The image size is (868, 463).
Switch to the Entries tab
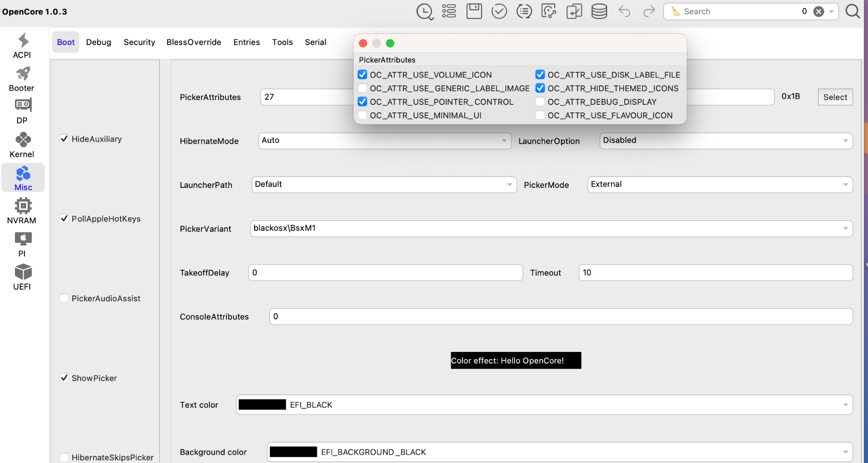246,42
